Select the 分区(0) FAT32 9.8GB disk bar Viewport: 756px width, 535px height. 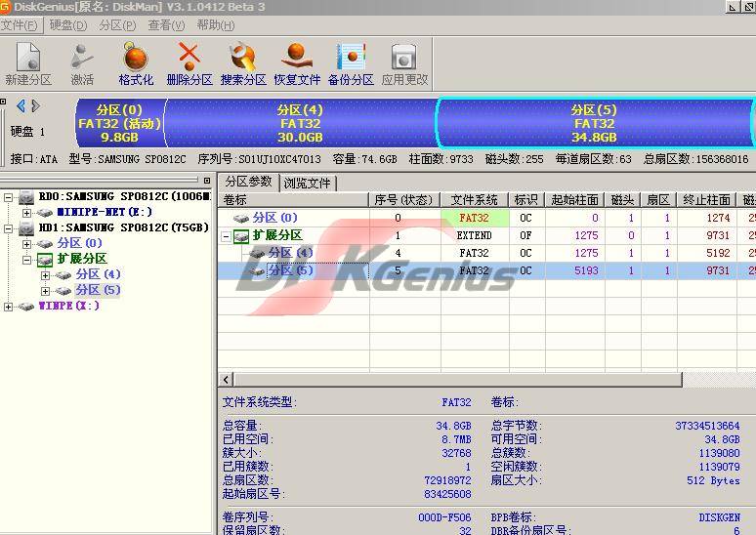tap(119, 123)
